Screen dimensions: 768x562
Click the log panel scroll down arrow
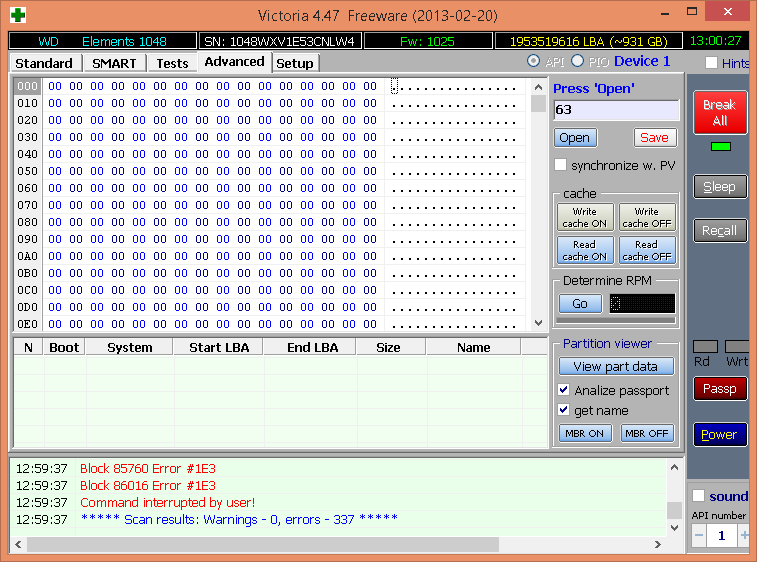[674, 528]
